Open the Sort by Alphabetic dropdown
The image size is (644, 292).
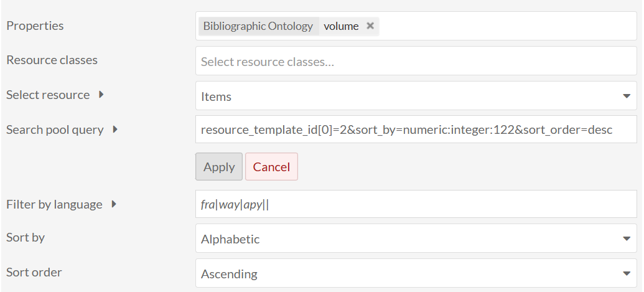(x=416, y=238)
